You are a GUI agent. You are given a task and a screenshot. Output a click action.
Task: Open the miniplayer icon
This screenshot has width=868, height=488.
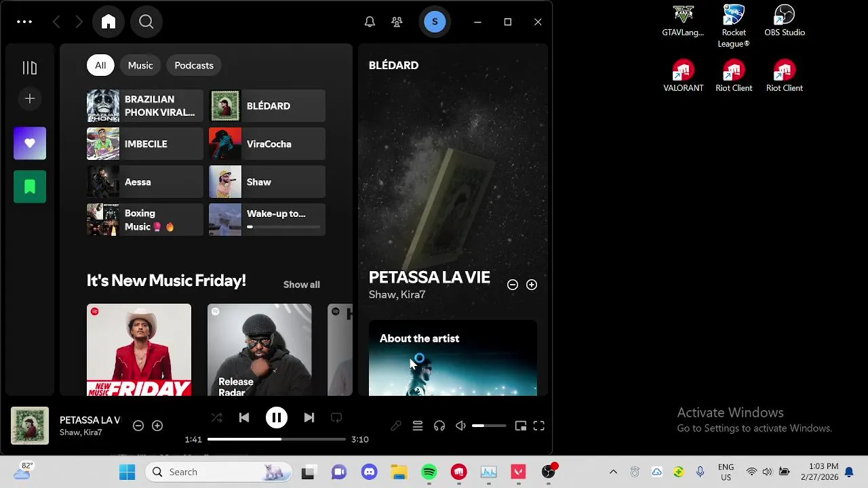pos(521,426)
